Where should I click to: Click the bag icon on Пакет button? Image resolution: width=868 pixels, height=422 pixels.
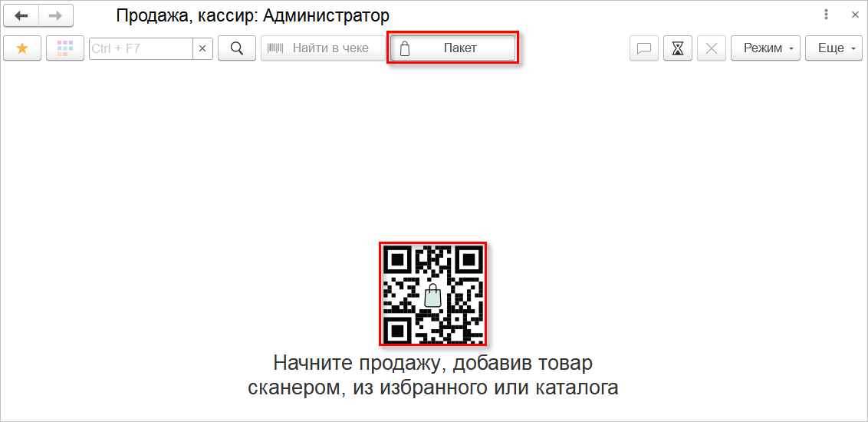click(x=405, y=49)
